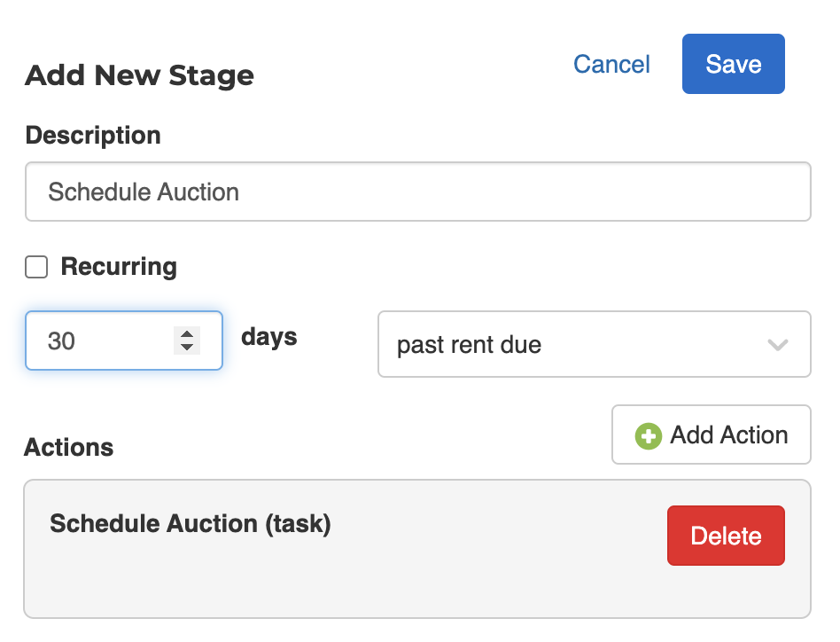Click the chevron arrow in the rent due dropdown

777,344
